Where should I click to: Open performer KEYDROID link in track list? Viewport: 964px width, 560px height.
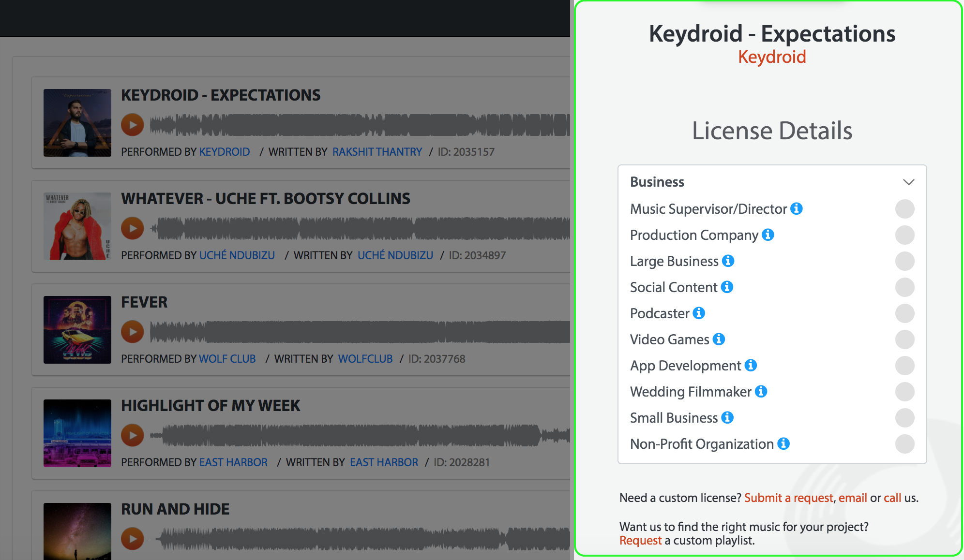pos(225,152)
